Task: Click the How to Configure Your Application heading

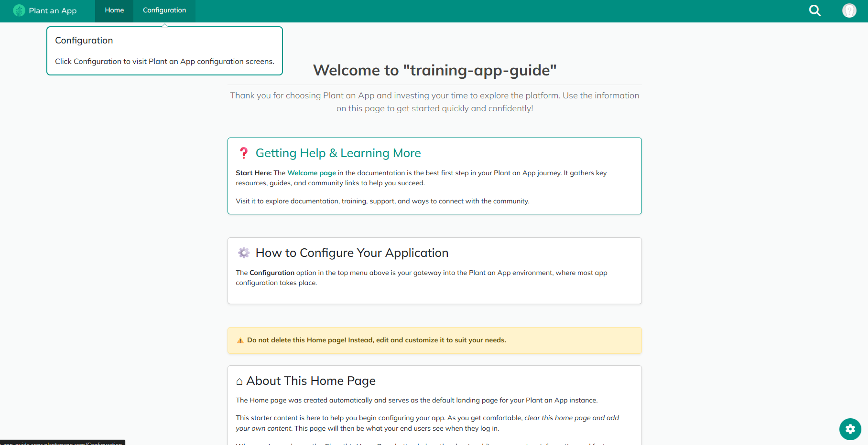Action: 352,253
